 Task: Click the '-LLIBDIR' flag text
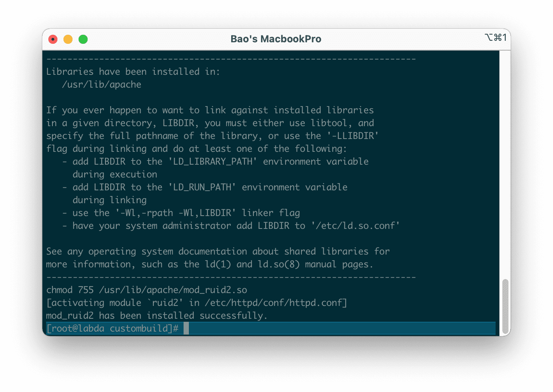353,136
